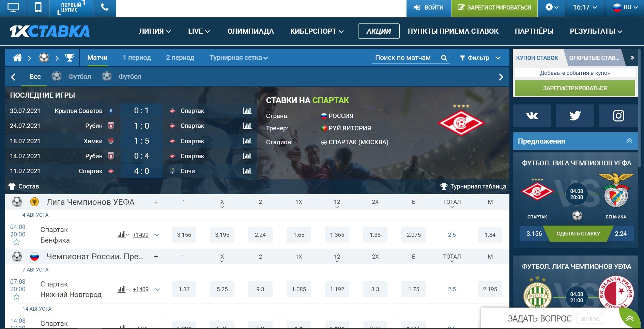Collapse bet slip panel double arrow
This screenshot has height=329, width=644.
(632, 58)
